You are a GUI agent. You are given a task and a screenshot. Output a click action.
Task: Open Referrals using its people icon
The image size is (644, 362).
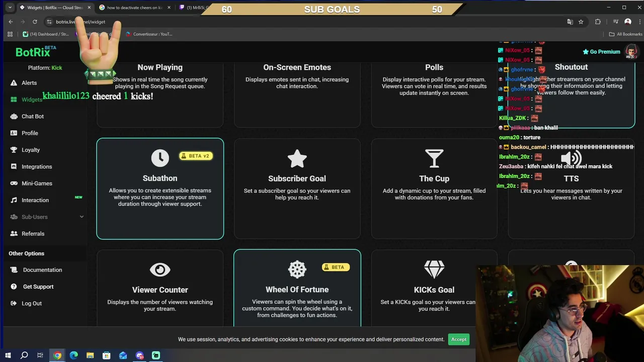tap(14, 234)
